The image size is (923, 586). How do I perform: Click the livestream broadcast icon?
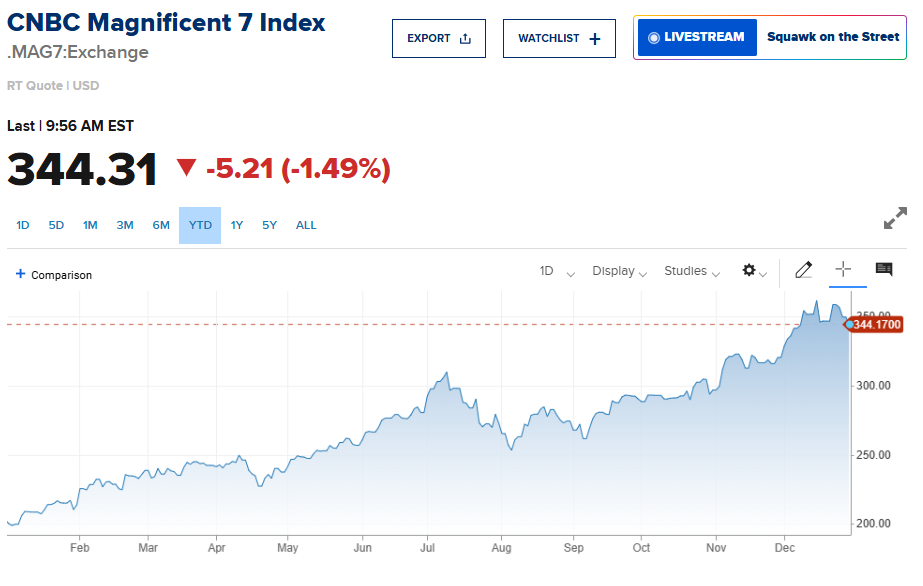654,37
